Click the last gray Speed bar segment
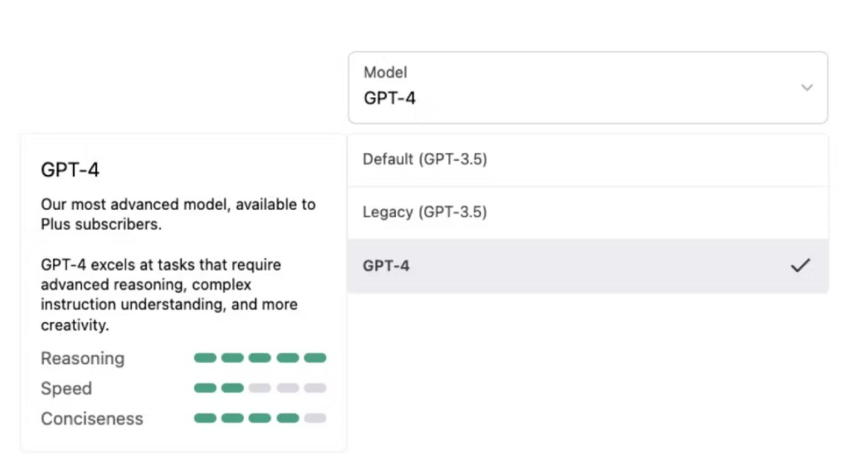 pyautogui.click(x=315, y=388)
